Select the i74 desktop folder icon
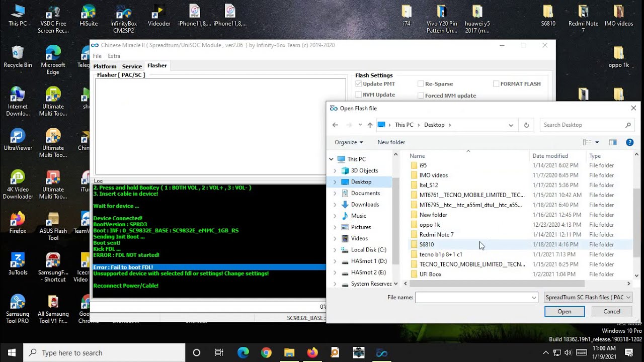The width and height of the screenshot is (644, 362). click(x=407, y=16)
